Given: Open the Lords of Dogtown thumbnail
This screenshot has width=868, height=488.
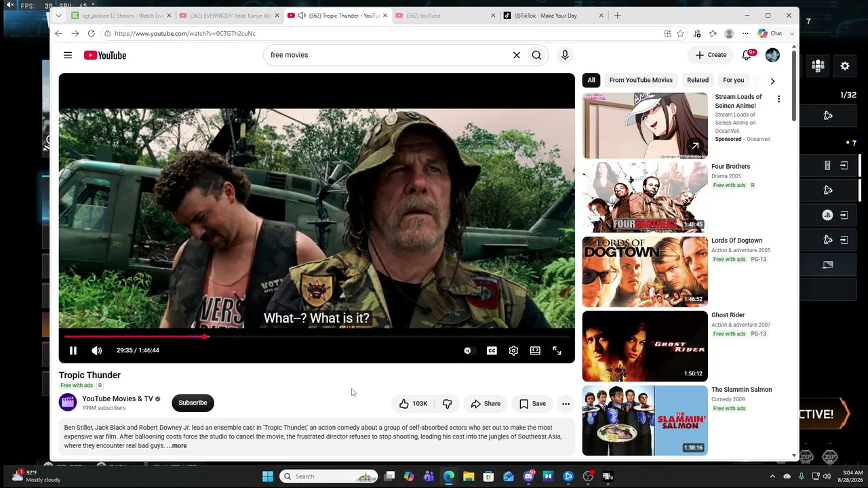Looking at the screenshot, I should pos(645,272).
